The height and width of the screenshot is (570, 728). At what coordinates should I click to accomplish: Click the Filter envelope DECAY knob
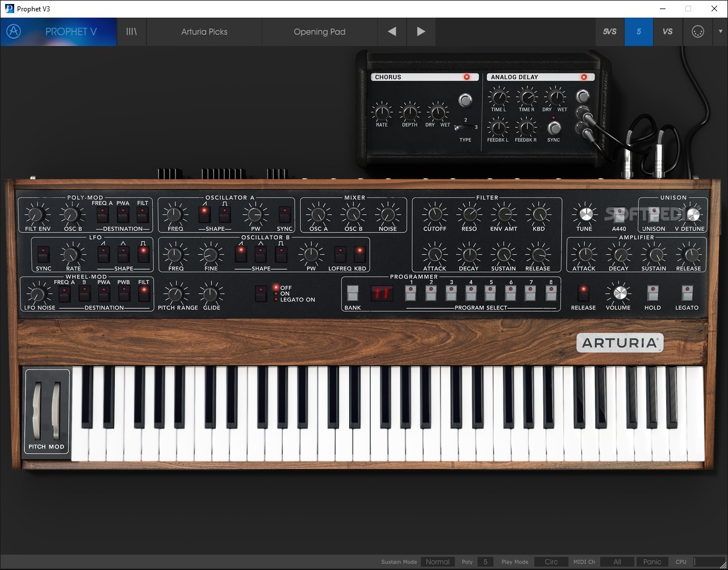[469, 254]
